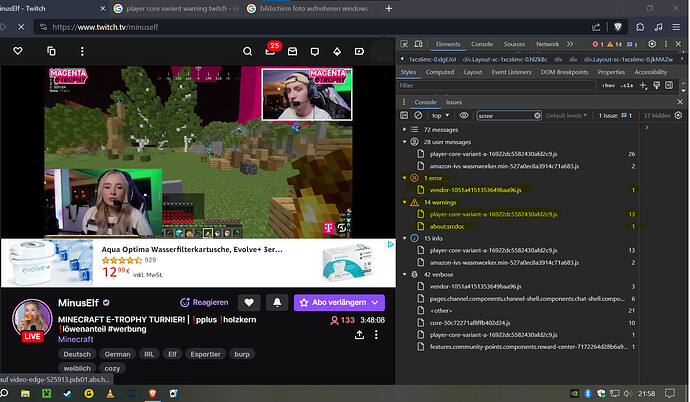The height and width of the screenshot is (402, 690).
Task: Open the Accessibility tab
Action: 650,72
